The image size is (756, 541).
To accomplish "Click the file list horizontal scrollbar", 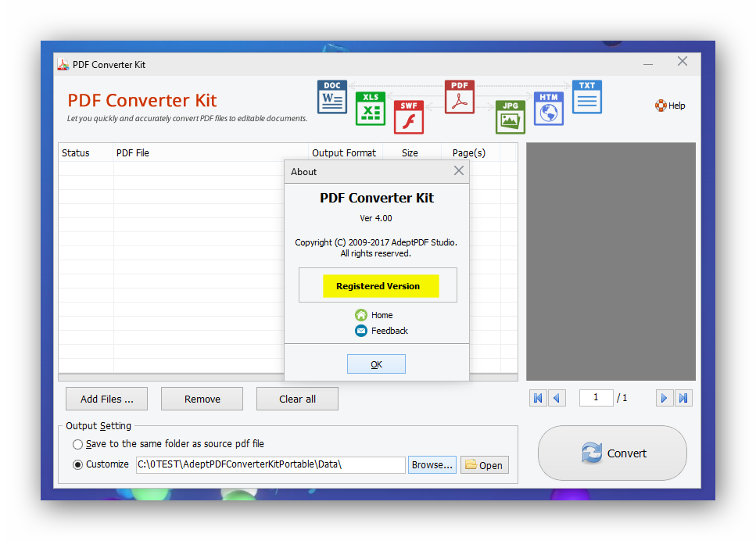I will click(x=171, y=378).
